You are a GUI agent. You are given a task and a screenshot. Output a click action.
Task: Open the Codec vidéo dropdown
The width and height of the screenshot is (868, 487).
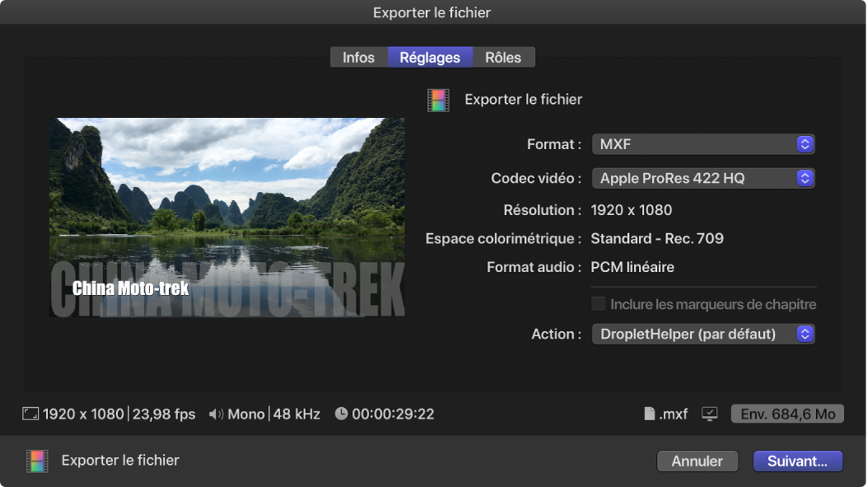click(703, 178)
